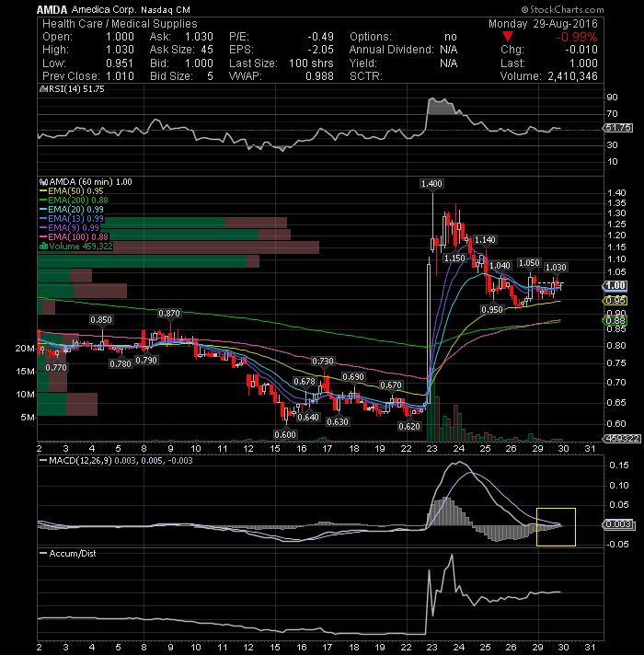The height and width of the screenshot is (655, 644).
Task: Click the 0.790 low price label
Action: pos(146,360)
